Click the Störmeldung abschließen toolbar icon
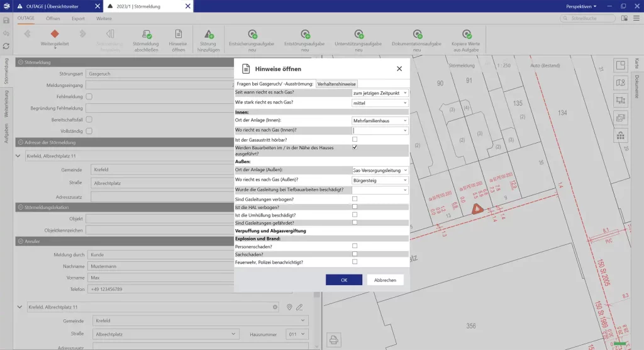The image size is (644, 350). click(146, 34)
